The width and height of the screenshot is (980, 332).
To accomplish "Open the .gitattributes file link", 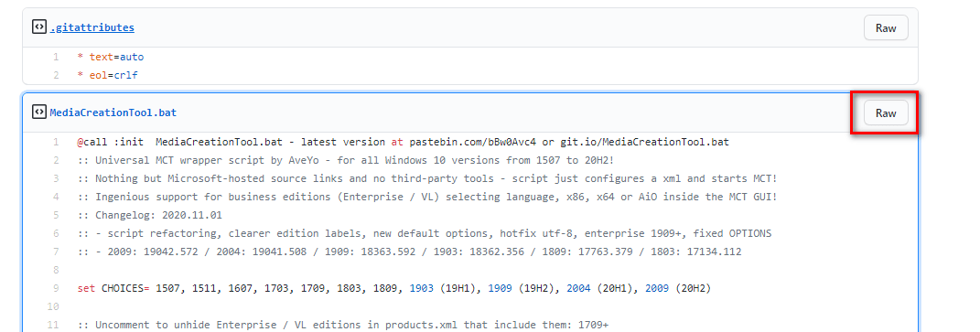I will [x=92, y=27].
